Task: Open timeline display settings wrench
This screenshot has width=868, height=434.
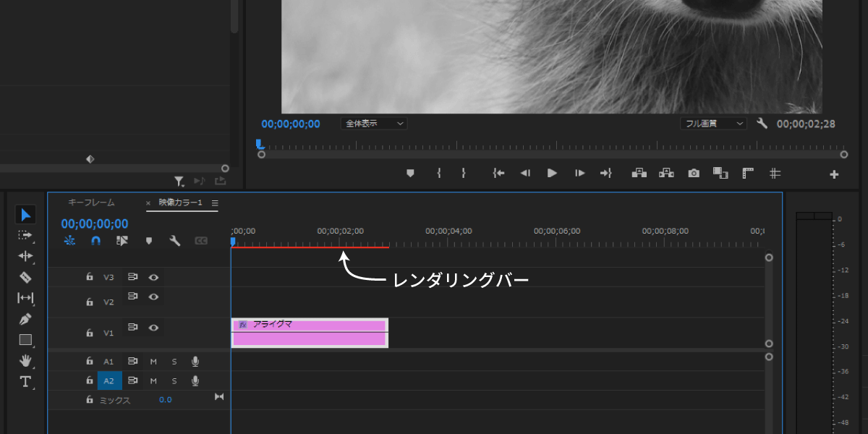Action: (175, 241)
